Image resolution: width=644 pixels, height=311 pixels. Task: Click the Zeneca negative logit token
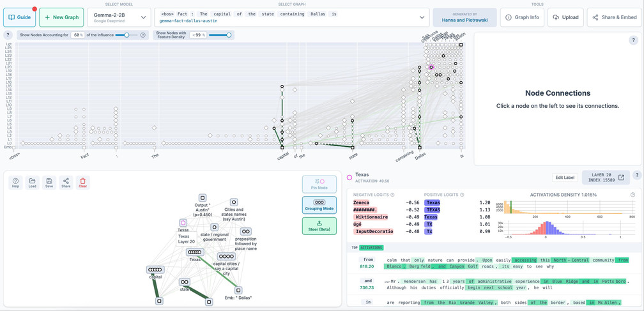pyautogui.click(x=361, y=202)
